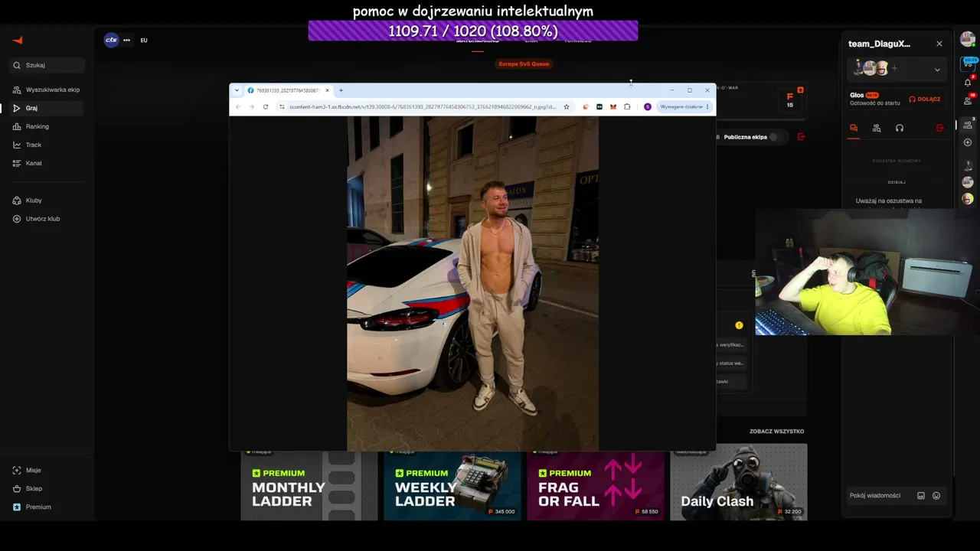Reload the page in Chrome

266,107
